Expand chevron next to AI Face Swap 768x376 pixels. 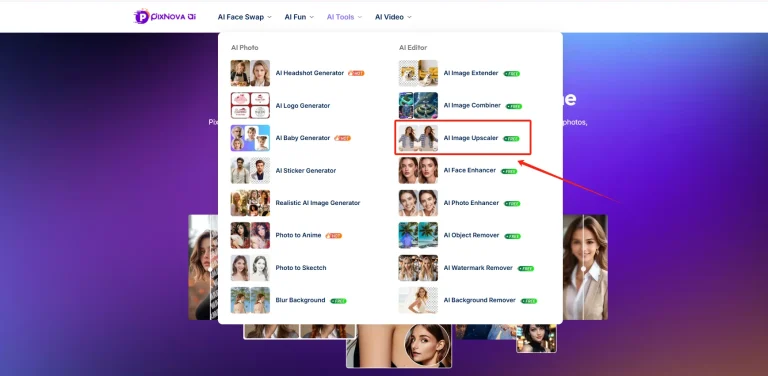tap(269, 17)
